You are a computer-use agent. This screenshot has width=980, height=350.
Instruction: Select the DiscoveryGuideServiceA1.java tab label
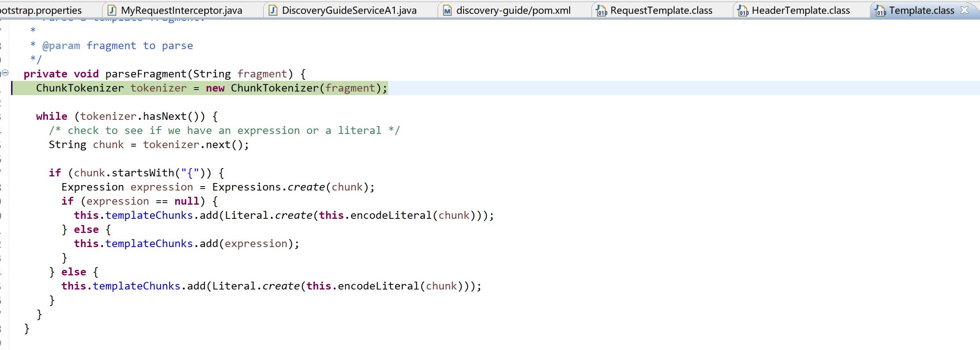(349, 11)
